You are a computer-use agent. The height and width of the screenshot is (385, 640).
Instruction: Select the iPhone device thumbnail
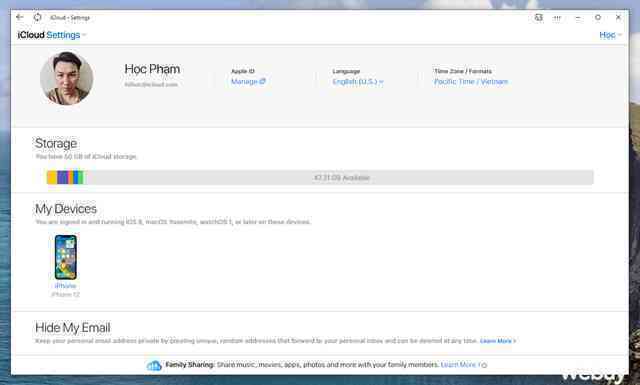(66, 257)
